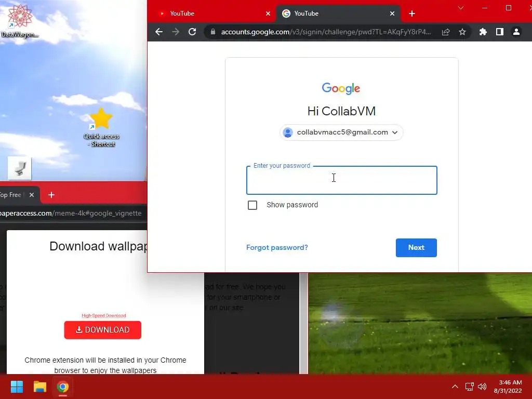
Task: Close the Google sign-in YouTube tab
Action: (x=392, y=14)
